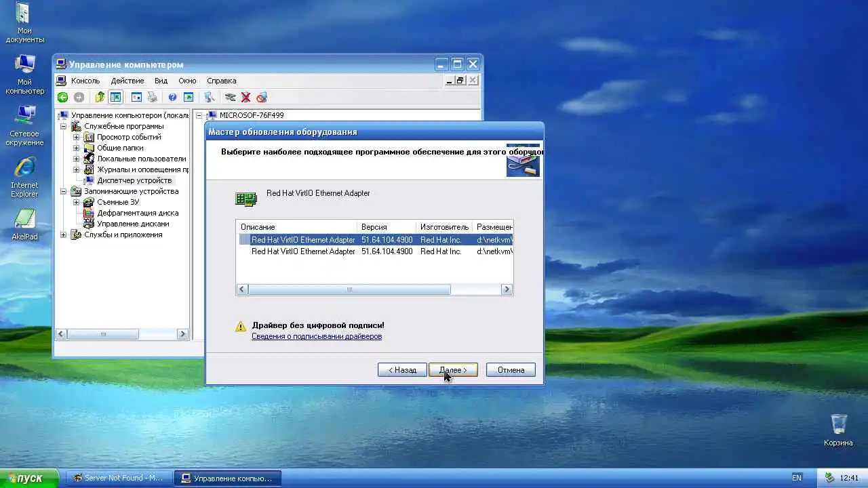Select Дефрагментация диска in the tree
Screen dimensions: 868x488
[138, 213]
